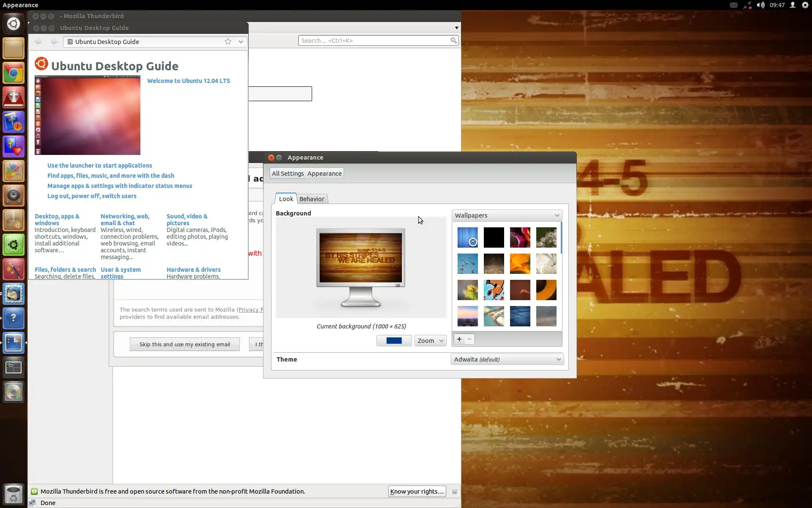Dismiss the Thunderbird rights notification bar
This screenshot has height=508, width=812.
455,491
